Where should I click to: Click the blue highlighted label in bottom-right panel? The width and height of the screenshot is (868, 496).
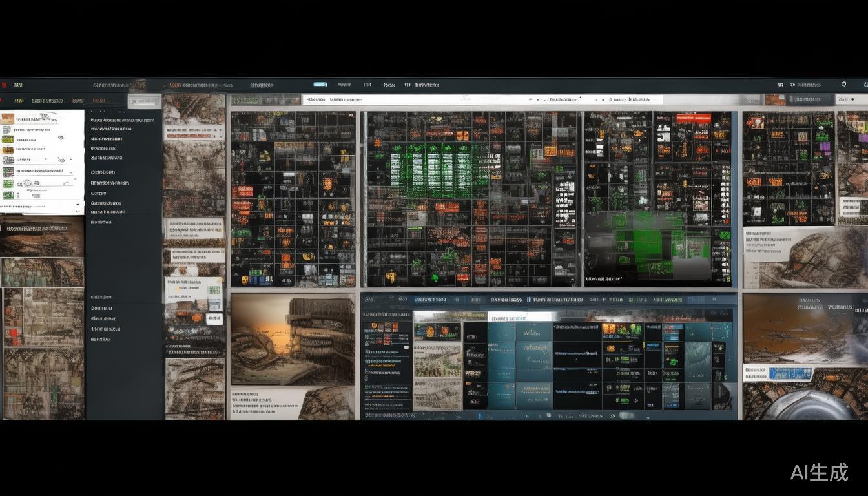click(790, 374)
